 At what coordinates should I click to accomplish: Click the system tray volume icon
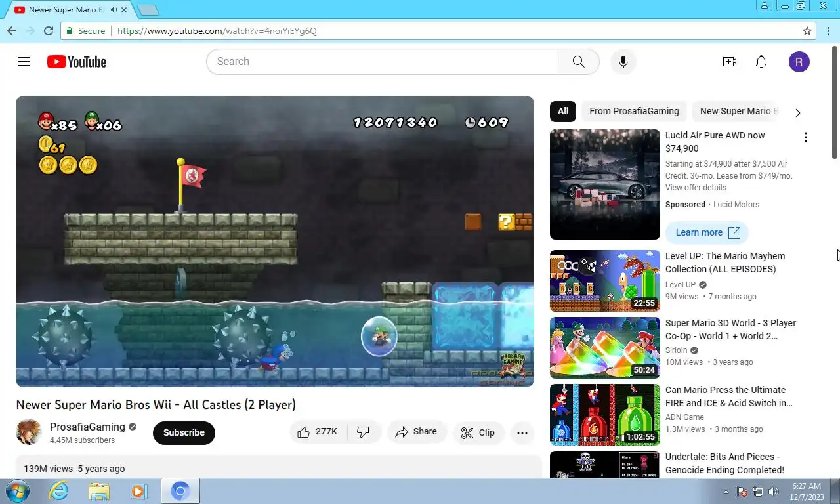[773, 492]
